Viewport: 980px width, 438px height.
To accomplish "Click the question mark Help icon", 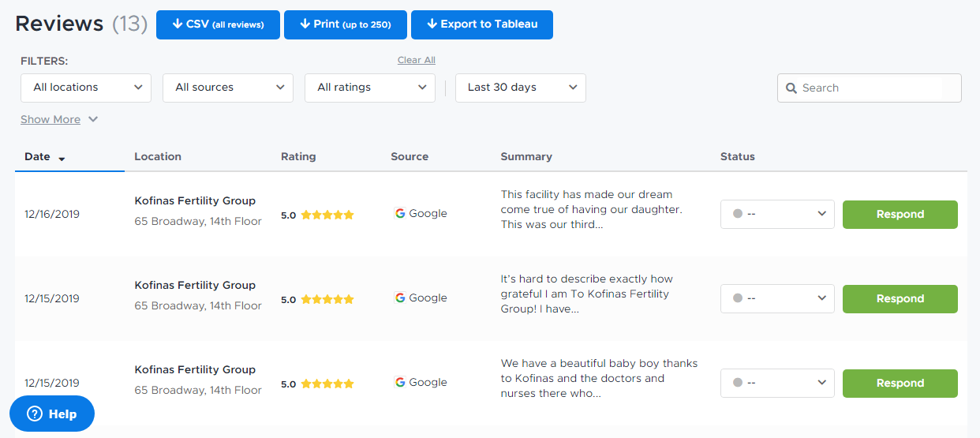I will click(x=34, y=414).
